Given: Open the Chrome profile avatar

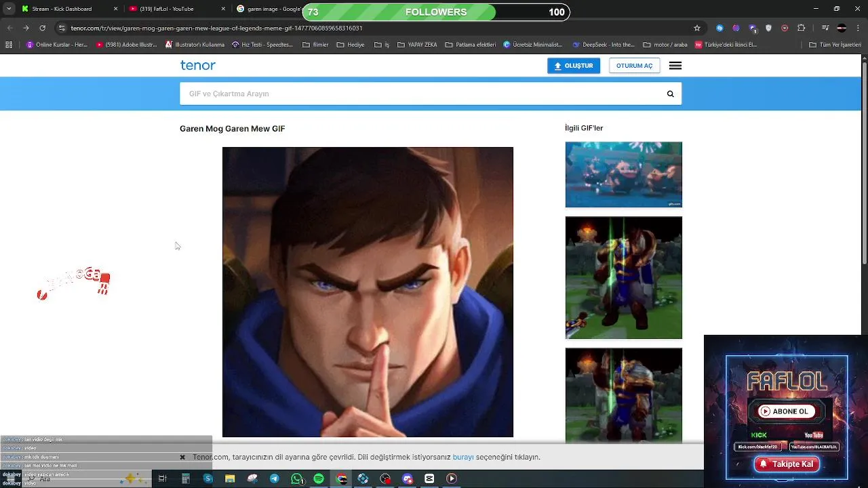Looking at the screenshot, I should 842,28.
